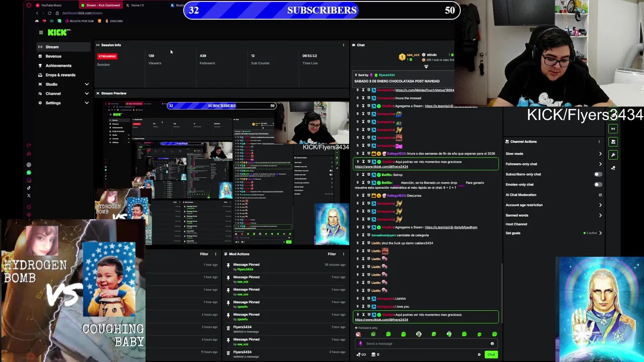Image resolution: width=644 pixels, height=362 pixels.
Task: Expand Slow mode options
Action: (600, 154)
